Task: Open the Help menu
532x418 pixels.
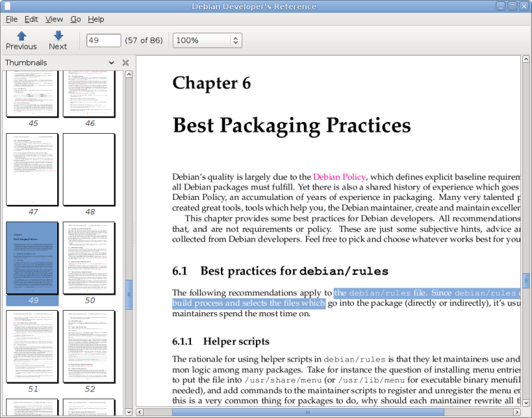Action: tap(96, 20)
